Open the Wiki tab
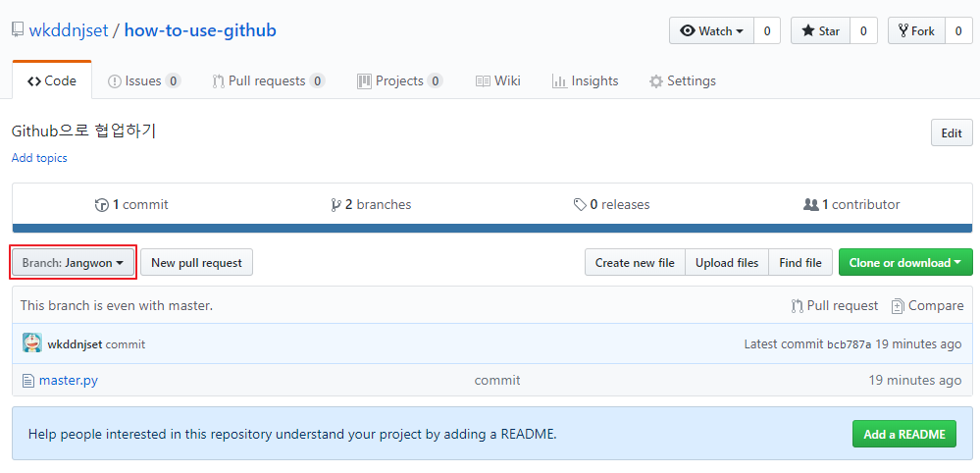 click(x=498, y=80)
